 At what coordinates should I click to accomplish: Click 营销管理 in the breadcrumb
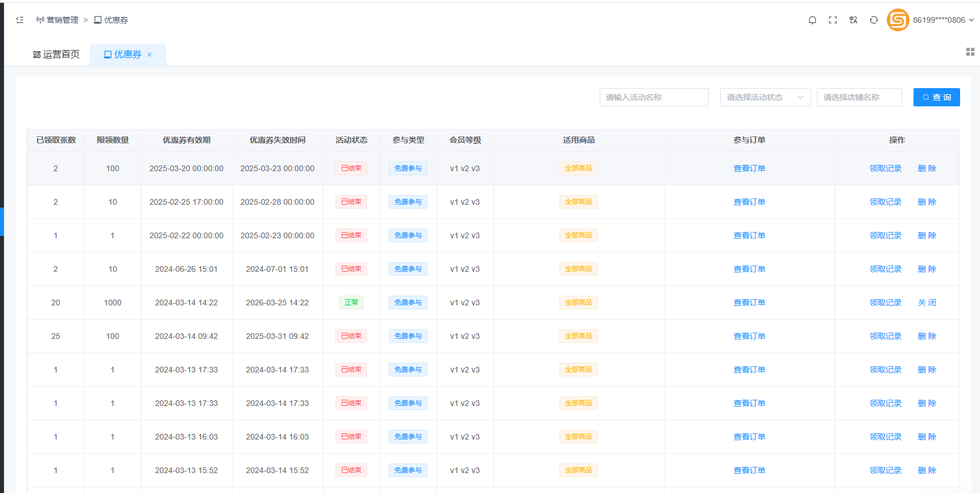(62, 20)
